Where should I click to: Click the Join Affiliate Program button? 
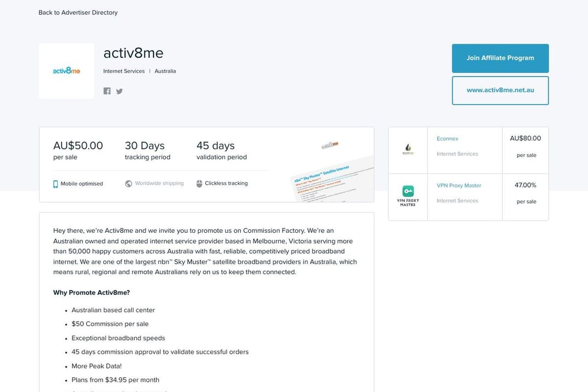coord(500,58)
